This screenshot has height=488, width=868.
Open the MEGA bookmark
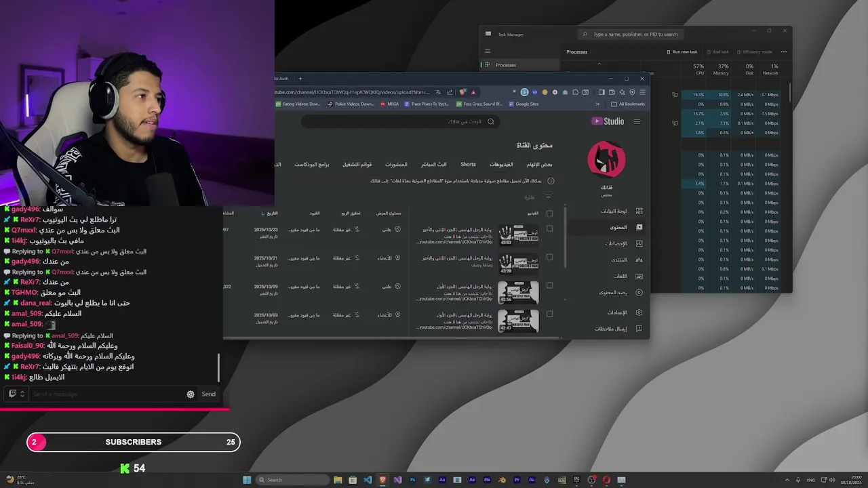390,104
